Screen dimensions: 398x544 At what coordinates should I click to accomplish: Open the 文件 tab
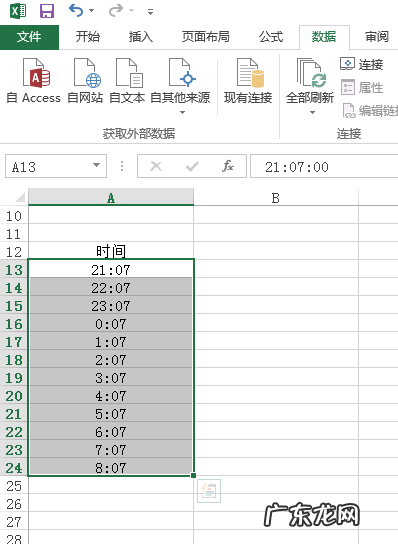click(29, 37)
